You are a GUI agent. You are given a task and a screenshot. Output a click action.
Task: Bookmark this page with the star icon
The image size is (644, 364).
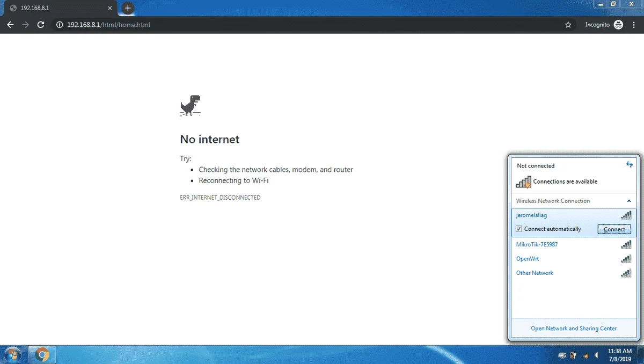[x=568, y=25]
